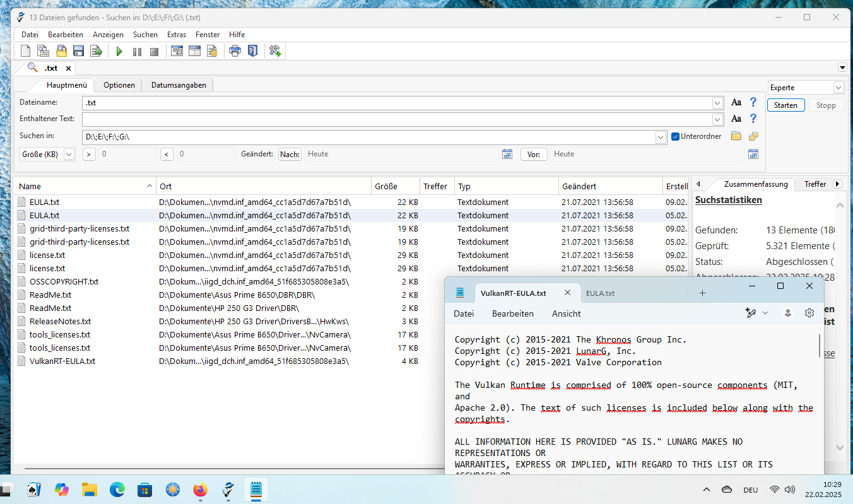Browse for a folder with the single folder icon
Image resolution: width=853 pixels, height=504 pixels.
pyautogui.click(x=736, y=136)
